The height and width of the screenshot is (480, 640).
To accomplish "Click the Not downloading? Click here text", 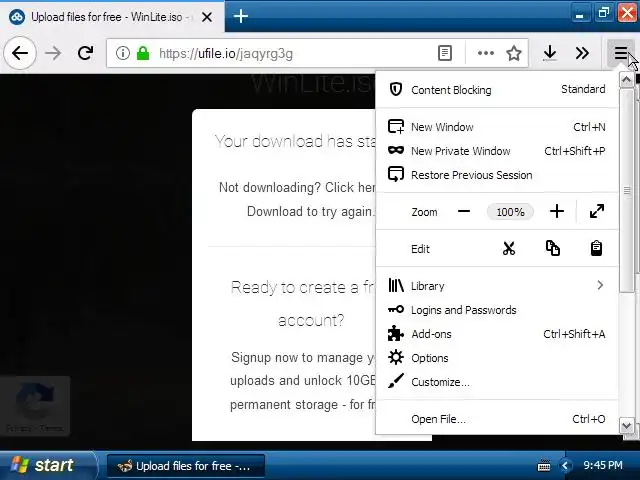I will pyautogui.click(x=297, y=187).
